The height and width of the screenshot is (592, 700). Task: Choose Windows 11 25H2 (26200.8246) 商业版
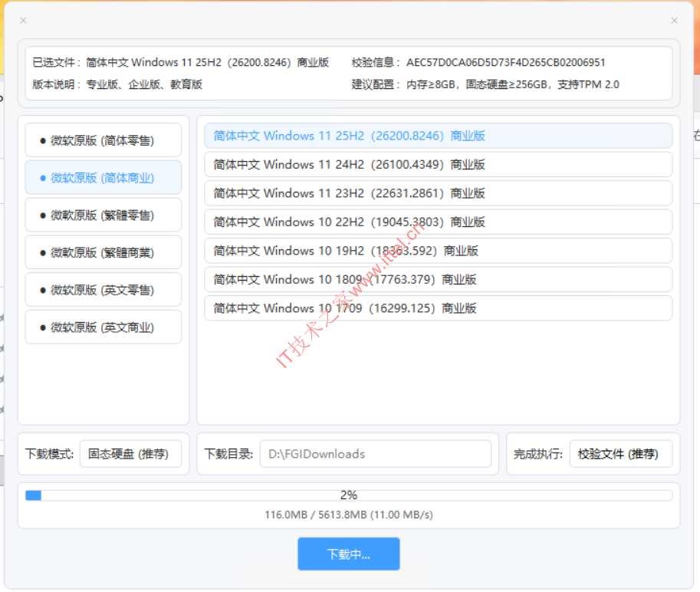coord(438,136)
